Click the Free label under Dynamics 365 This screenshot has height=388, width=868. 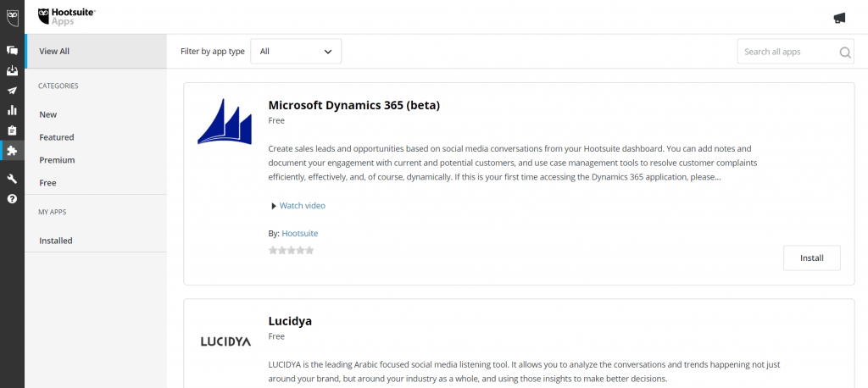click(x=276, y=120)
